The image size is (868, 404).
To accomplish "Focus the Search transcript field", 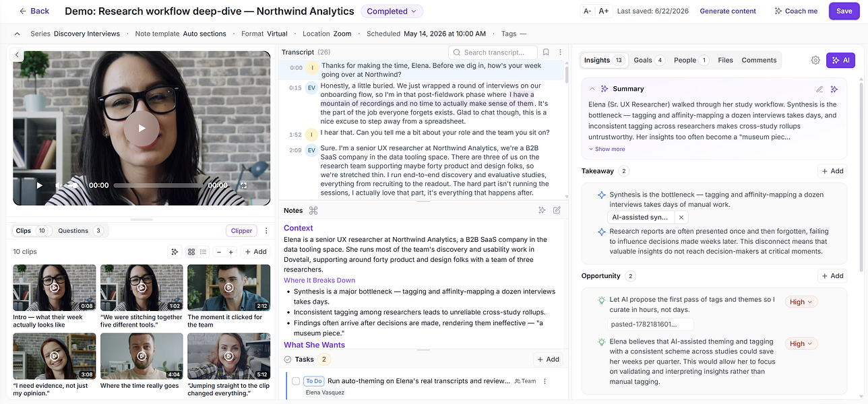I will click(493, 53).
